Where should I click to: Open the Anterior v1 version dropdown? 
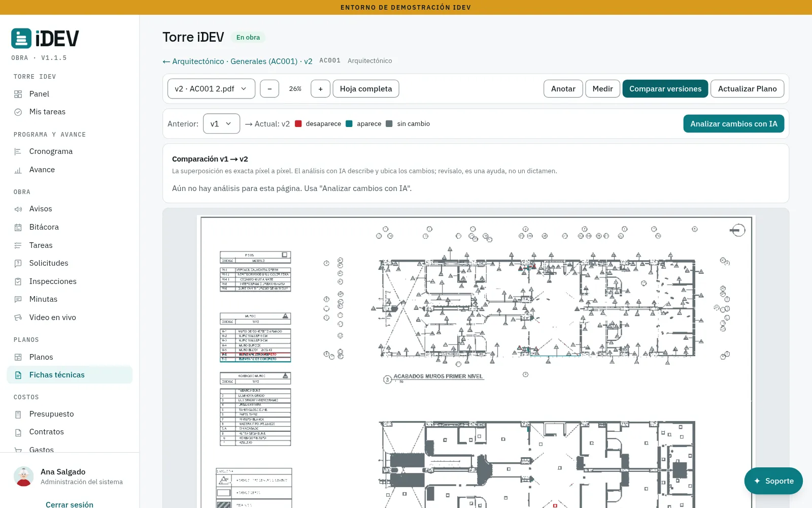tap(221, 123)
